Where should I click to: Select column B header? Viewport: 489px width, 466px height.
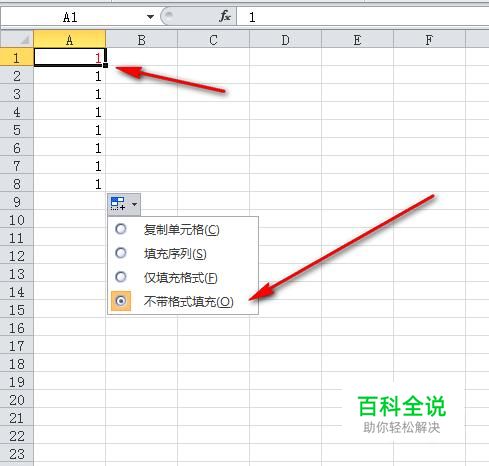point(142,39)
